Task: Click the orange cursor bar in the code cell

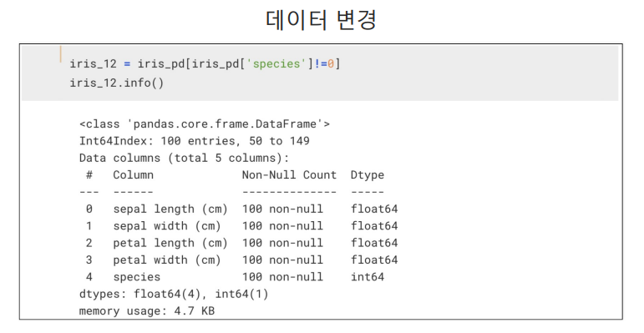Action: pos(61,54)
